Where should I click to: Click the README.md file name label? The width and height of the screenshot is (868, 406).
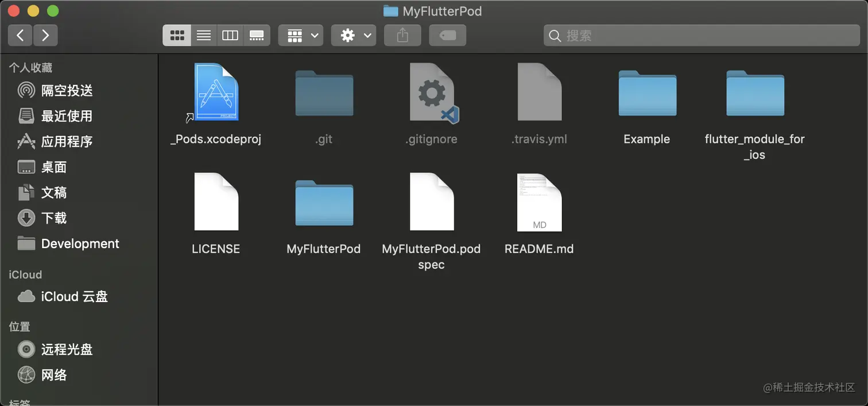click(x=539, y=249)
